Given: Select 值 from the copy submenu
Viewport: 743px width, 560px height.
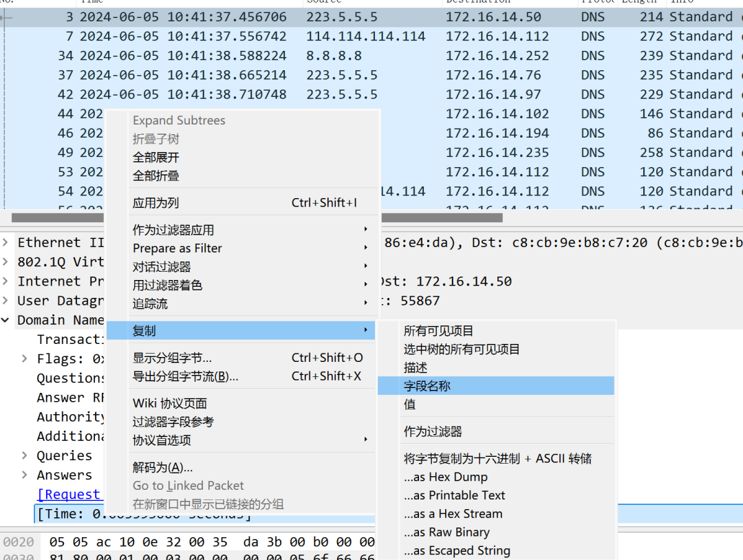Looking at the screenshot, I should pyautogui.click(x=410, y=405).
